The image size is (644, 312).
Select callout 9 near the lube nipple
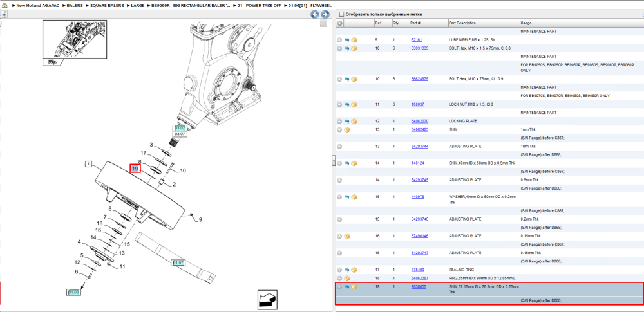tap(200, 220)
